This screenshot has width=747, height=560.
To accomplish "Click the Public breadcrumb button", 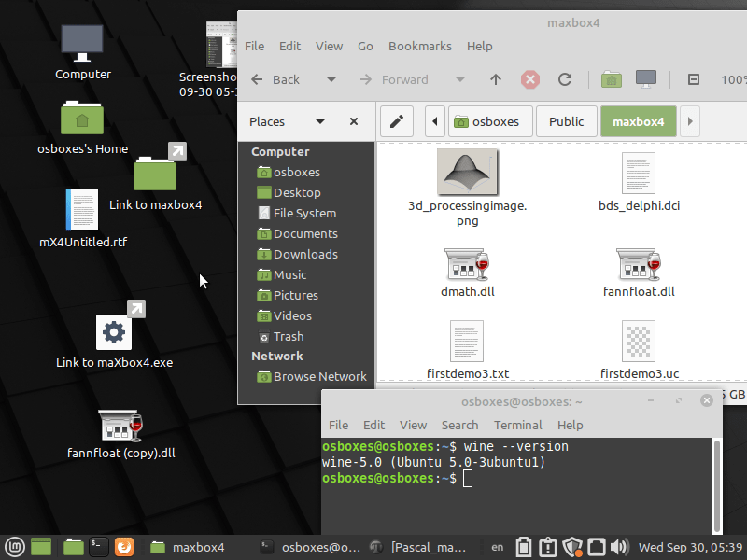I will click(x=566, y=121).
